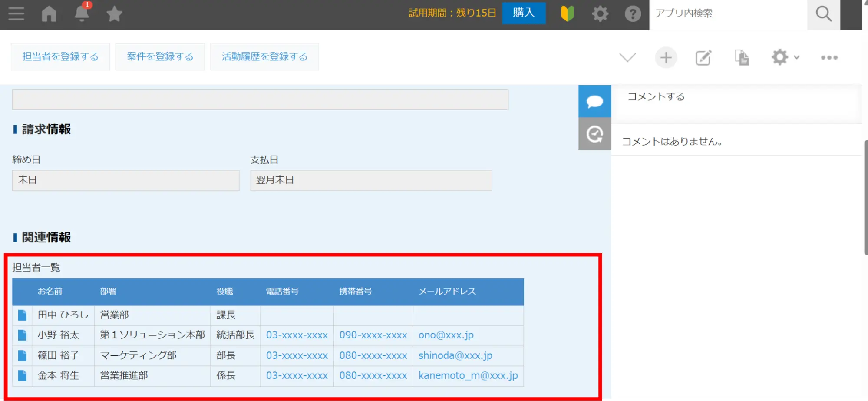Open the help question mark icon
The height and width of the screenshot is (401, 868).
coord(633,14)
